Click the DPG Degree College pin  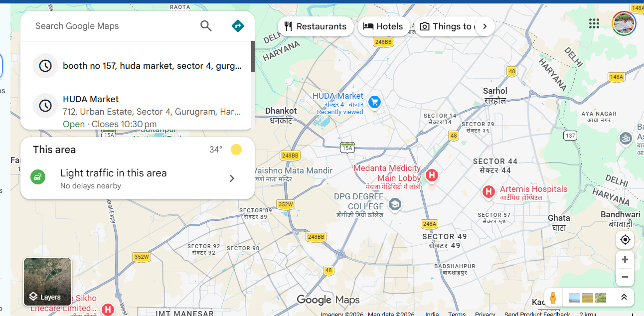tap(395, 204)
